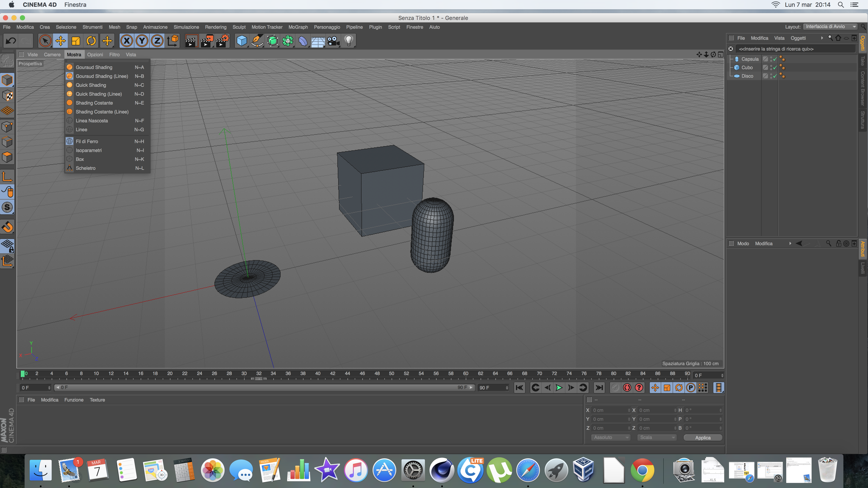The image size is (868, 488).
Task: Click the Undo arrow icon
Action: point(11,41)
